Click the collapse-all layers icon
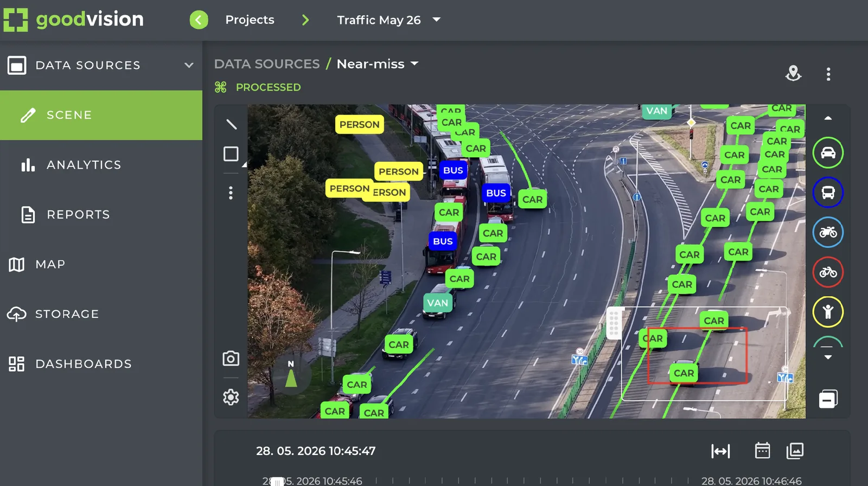The width and height of the screenshot is (868, 486). pos(828,399)
